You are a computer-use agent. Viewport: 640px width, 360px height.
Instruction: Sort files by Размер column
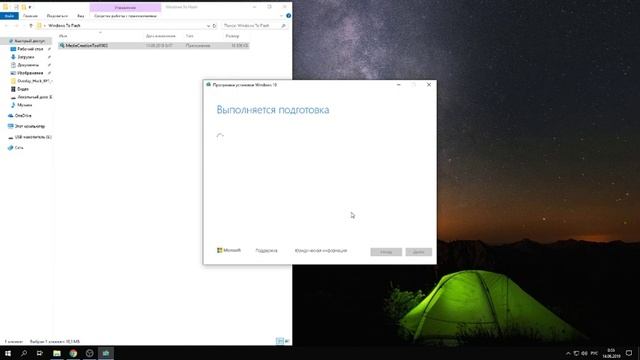232,36
